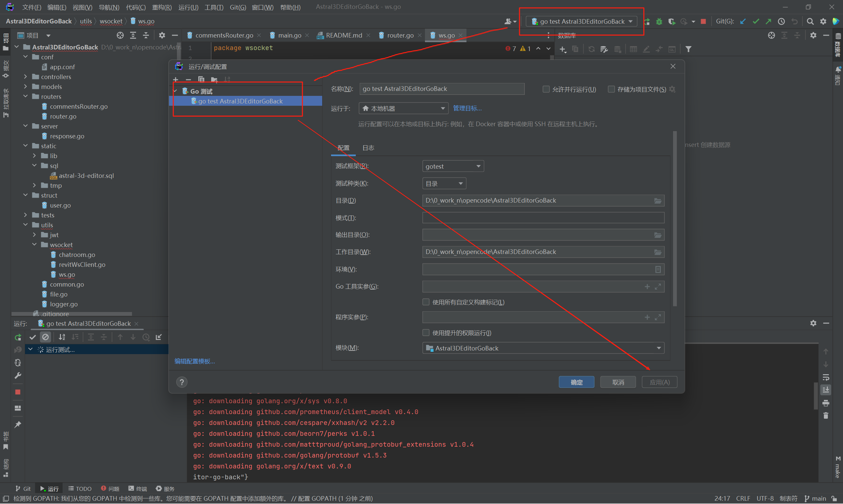Click 模式 input field
Image resolution: width=843 pixels, height=504 pixels.
(x=544, y=218)
